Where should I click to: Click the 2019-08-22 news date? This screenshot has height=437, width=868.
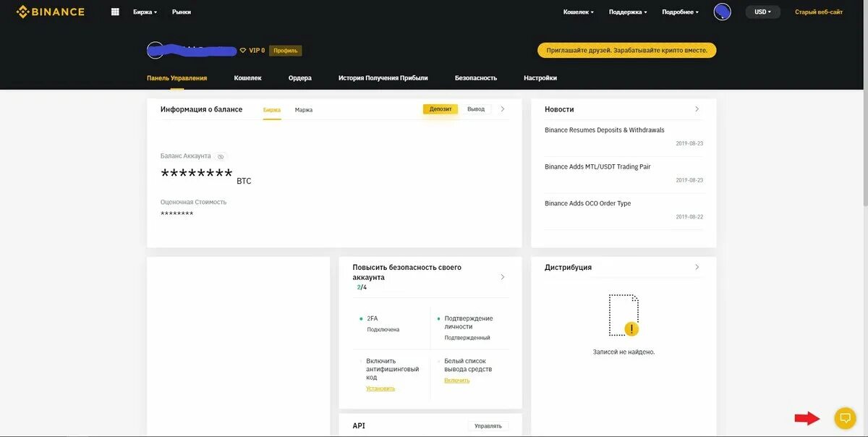coord(689,217)
